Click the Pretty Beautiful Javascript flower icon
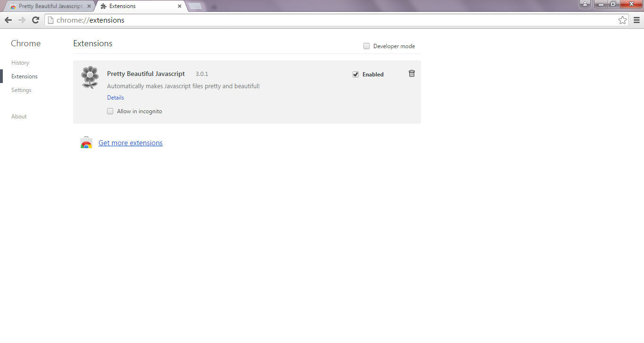644x343 pixels. 90,77
